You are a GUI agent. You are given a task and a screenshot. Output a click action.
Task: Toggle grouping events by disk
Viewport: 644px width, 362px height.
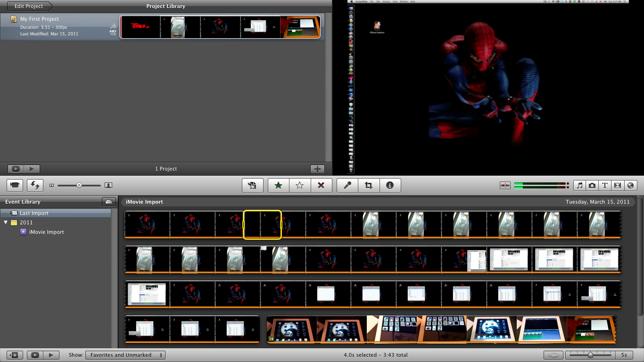109,202
